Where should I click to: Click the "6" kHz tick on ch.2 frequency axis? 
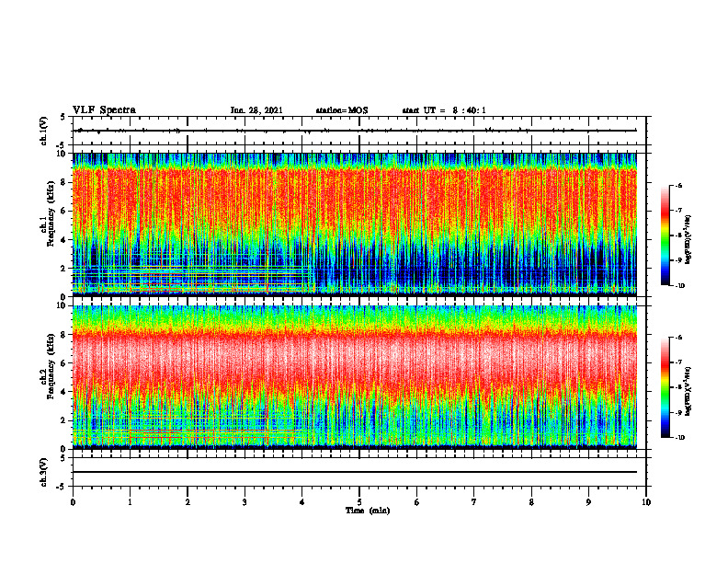[63, 363]
